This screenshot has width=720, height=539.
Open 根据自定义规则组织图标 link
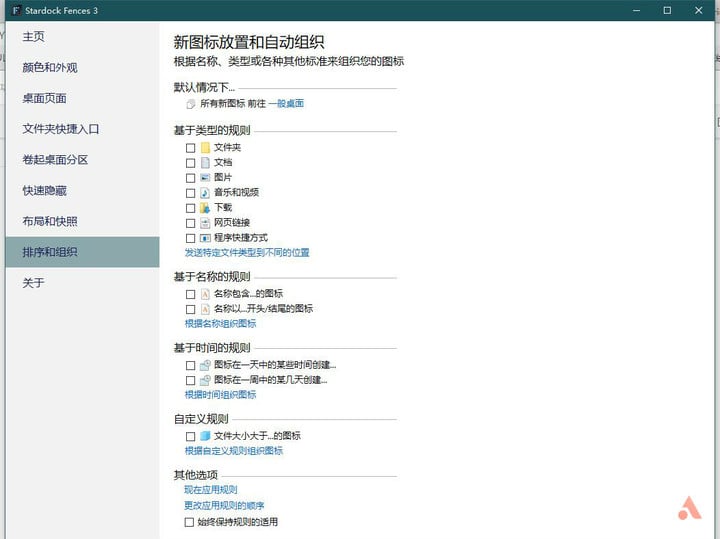click(x=234, y=451)
